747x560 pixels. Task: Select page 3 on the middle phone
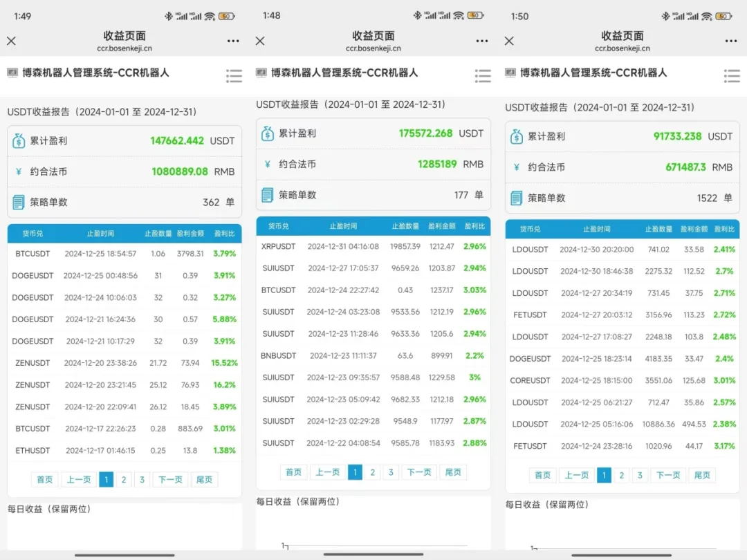coord(391,472)
